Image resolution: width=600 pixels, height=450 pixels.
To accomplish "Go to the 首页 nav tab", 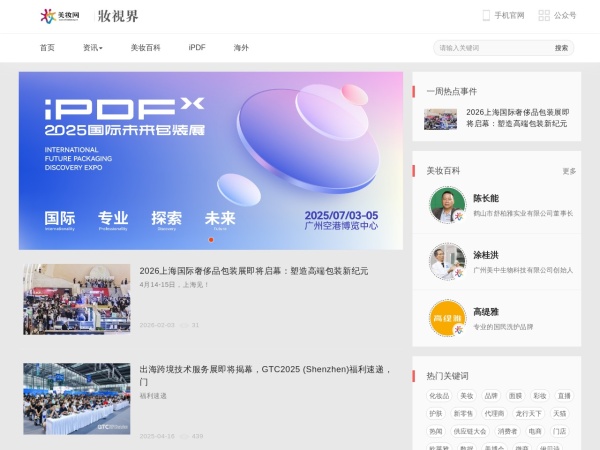I will coord(47,48).
